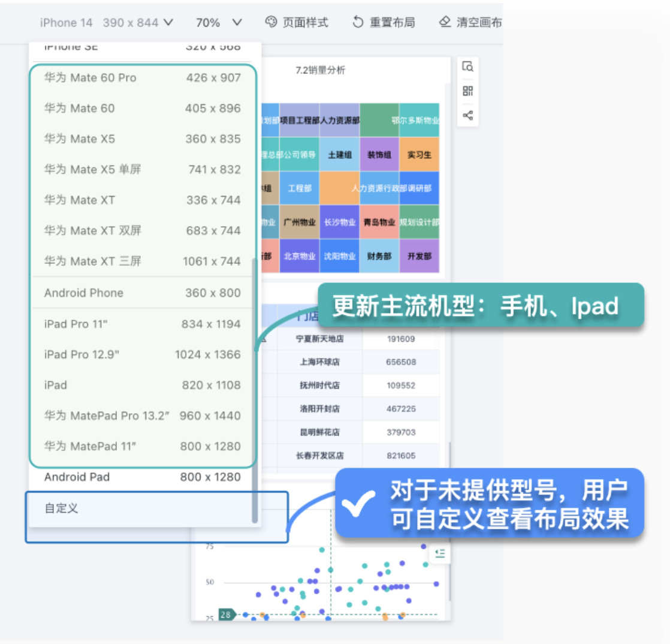Click the 工程部 treemap block

300,188
